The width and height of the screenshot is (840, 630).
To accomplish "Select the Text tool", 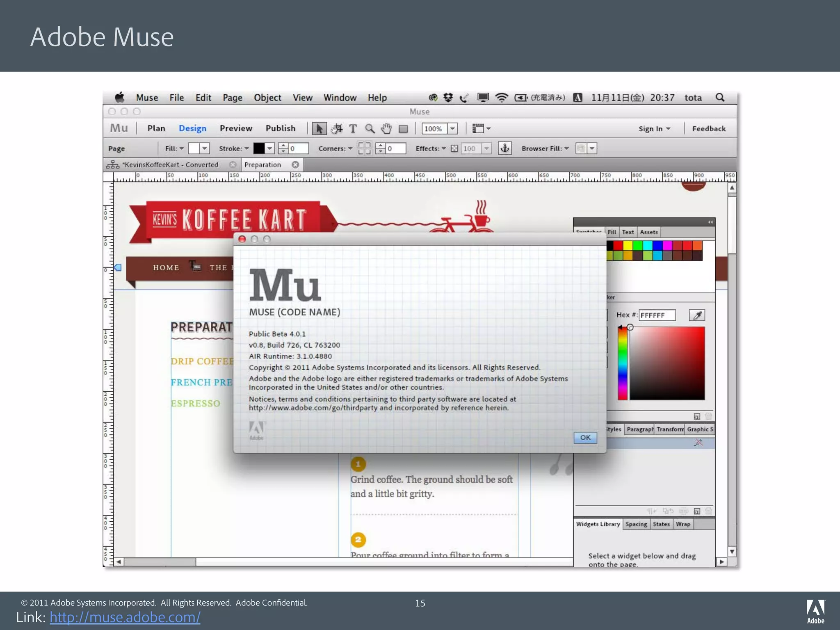I will point(353,129).
